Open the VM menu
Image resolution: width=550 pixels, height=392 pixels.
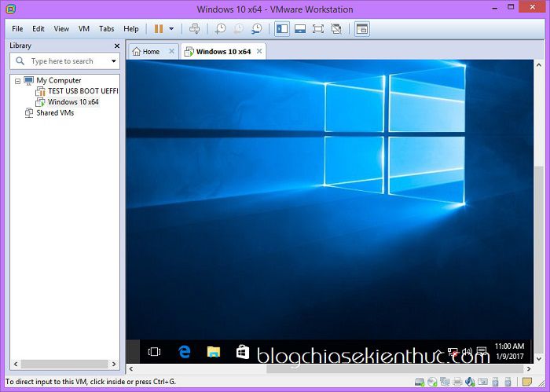pyautogui.click(x=84, y=29)
